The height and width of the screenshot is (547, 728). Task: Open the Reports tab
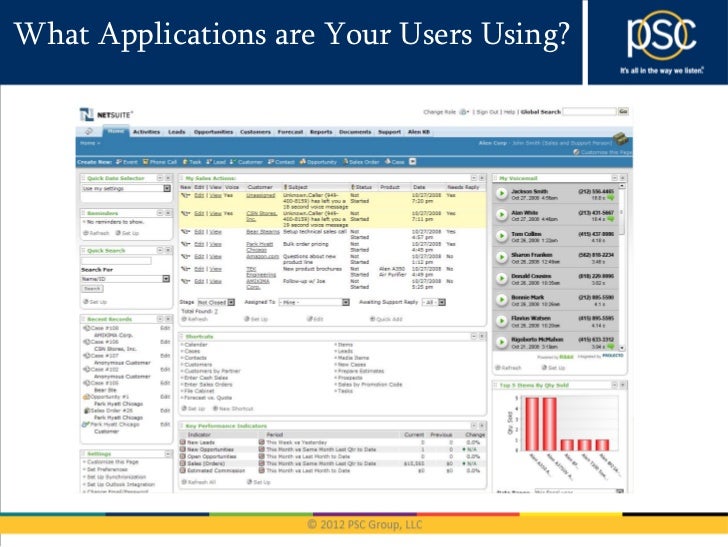click(x=321, y=132)
